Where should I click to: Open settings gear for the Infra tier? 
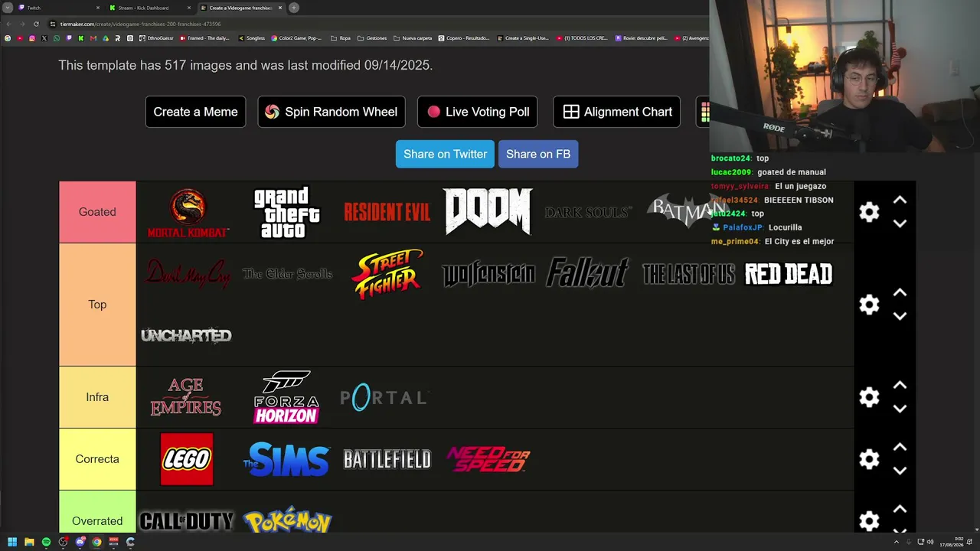pos(869,397)
